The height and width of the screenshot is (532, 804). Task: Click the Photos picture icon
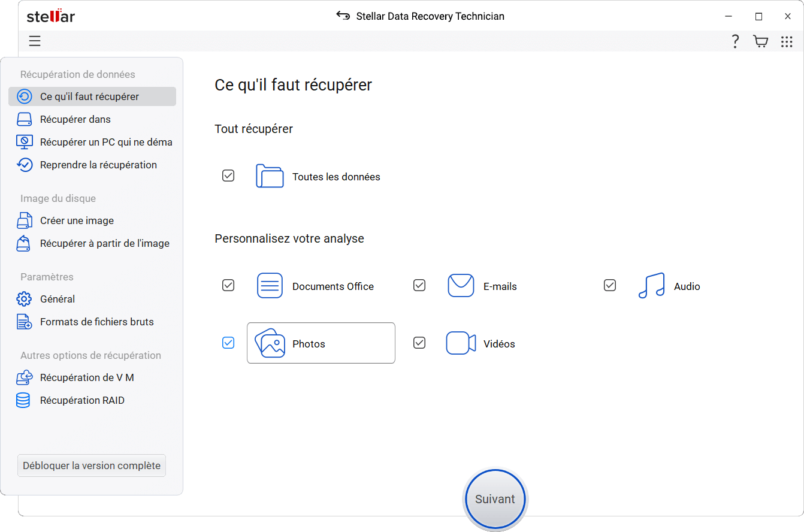coord(270,343)
